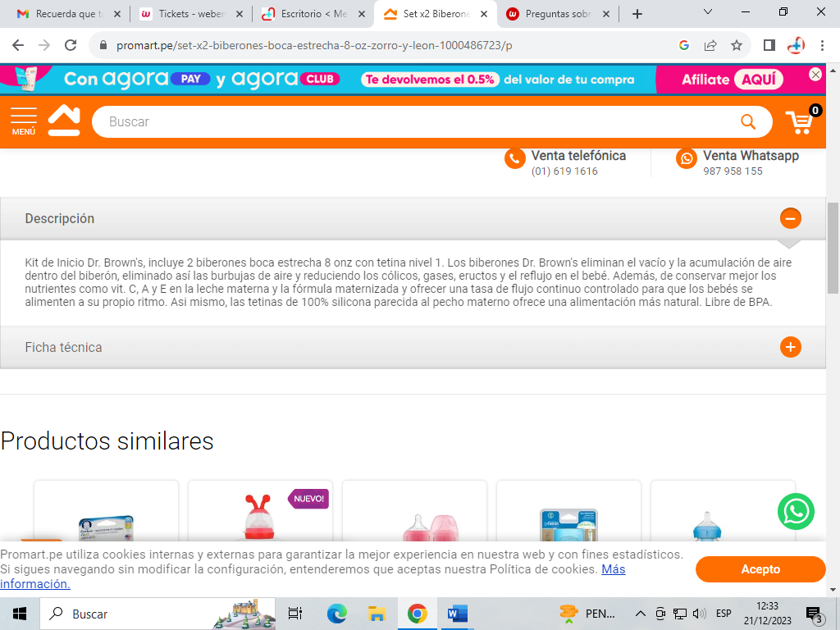The image size is (840, 630).
Task: Open the green WhatsApp chat bubble
Action: click(796, 512)
